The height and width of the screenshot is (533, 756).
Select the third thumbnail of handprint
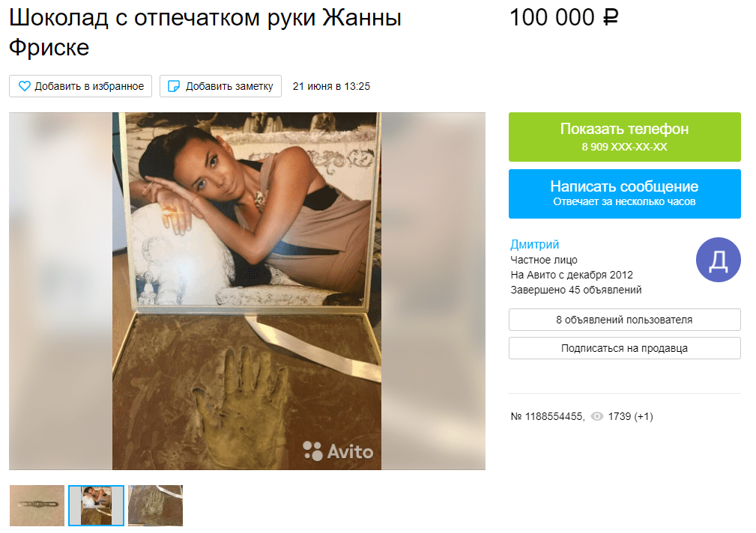click(155, 505)
